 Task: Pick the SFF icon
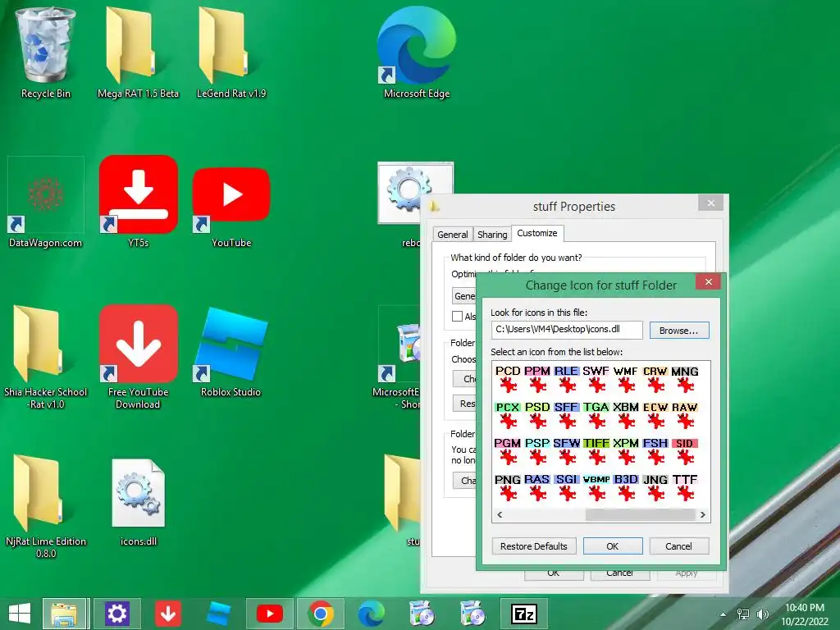click(x=566, y=415)
